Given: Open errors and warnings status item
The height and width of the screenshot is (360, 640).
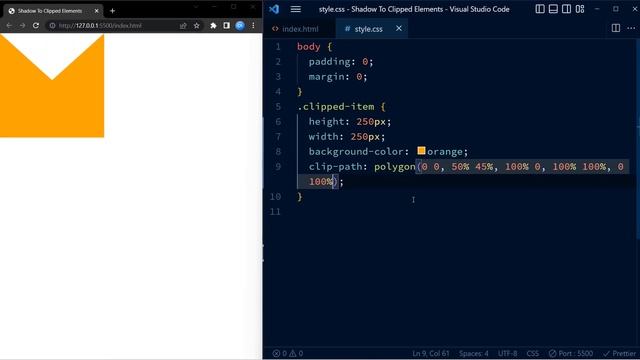Looking at the screenshot, I should point(288,353).
